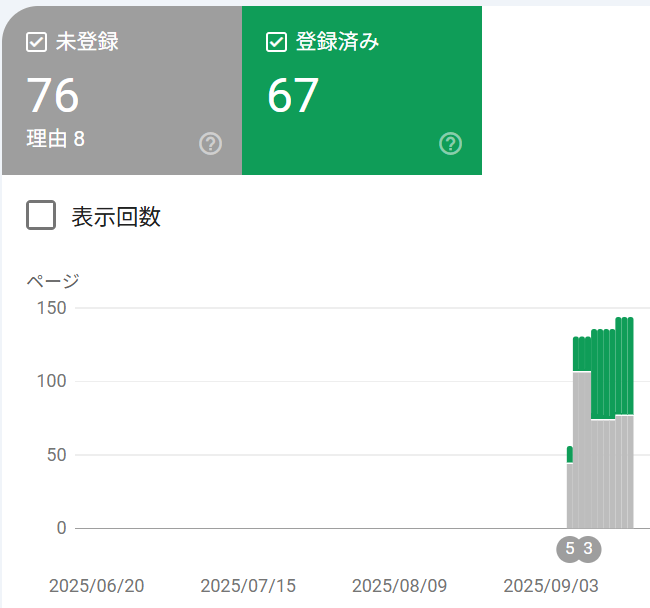Select the 76 count on the grey card
This screenshot has width=650, height=608.
coord(53,96)
